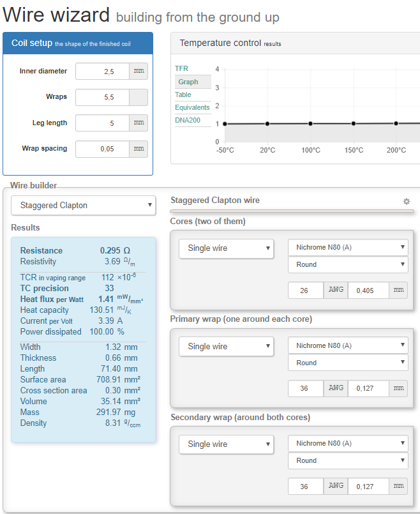
Task: Open the Secondary wrap material dropdown
Action: tap(348, 443)
